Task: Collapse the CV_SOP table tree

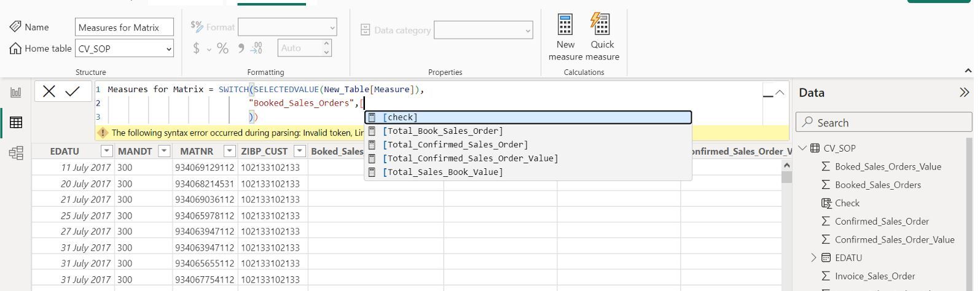Action: pyautogui.click(x=802, y=148)
